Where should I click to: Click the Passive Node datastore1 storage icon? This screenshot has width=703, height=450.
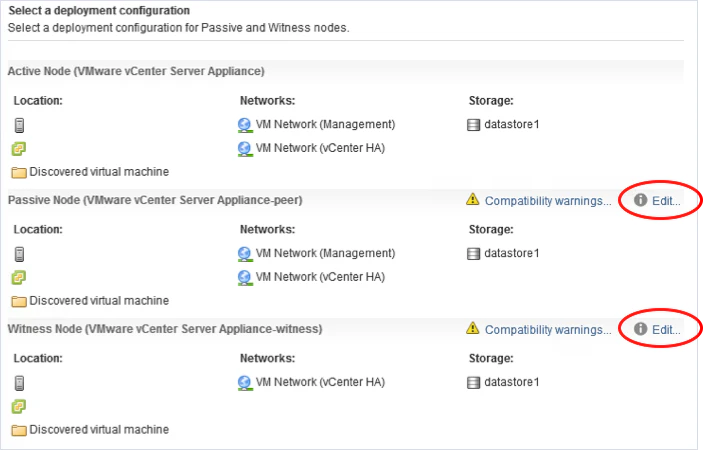473,254
